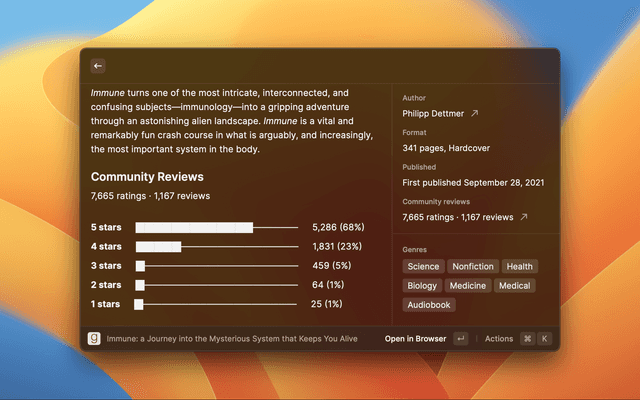640x400 pixels.
Task: Click the back arrow button
Action: pos(98,66)
